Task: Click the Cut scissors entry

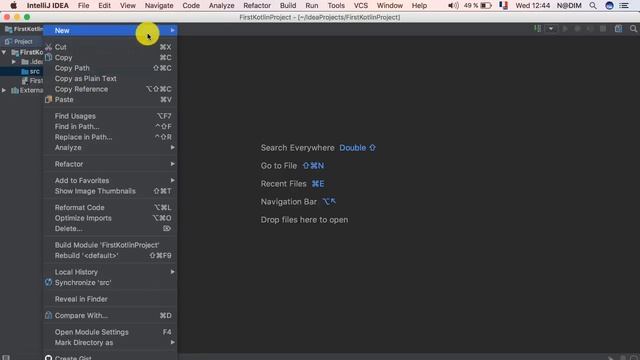Action: [110, 47]
